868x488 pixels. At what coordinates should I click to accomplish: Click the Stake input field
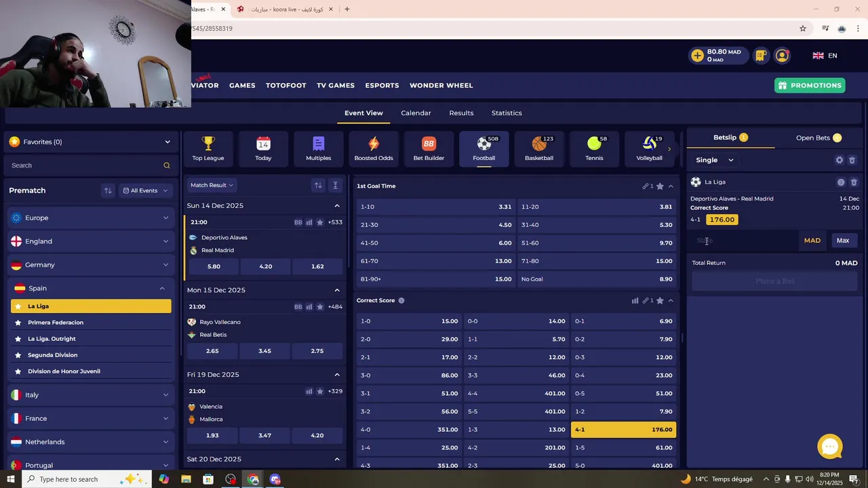(x=745, y=241)
